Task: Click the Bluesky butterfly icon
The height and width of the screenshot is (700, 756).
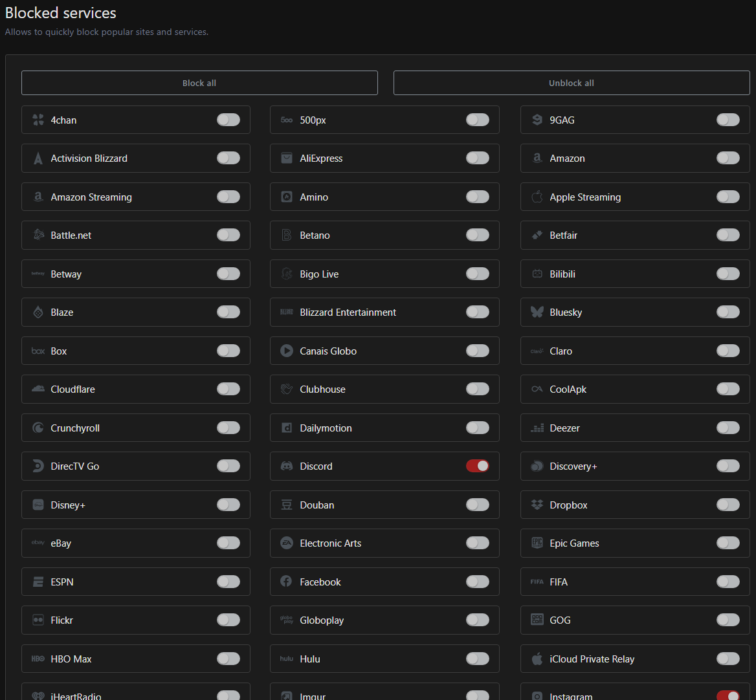Action: tap(537, 312)
